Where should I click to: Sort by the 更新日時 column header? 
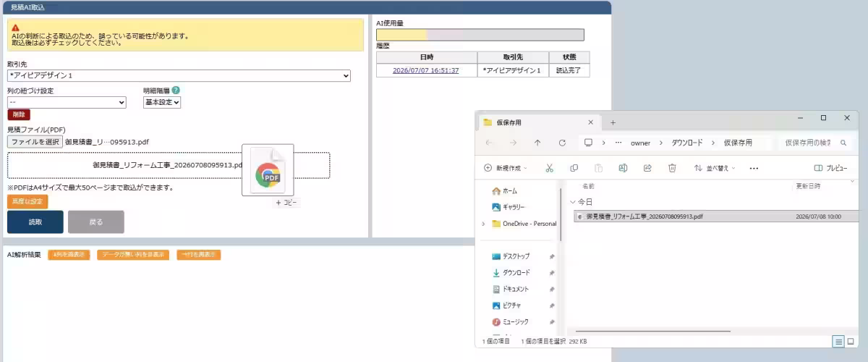click(808, 186)
